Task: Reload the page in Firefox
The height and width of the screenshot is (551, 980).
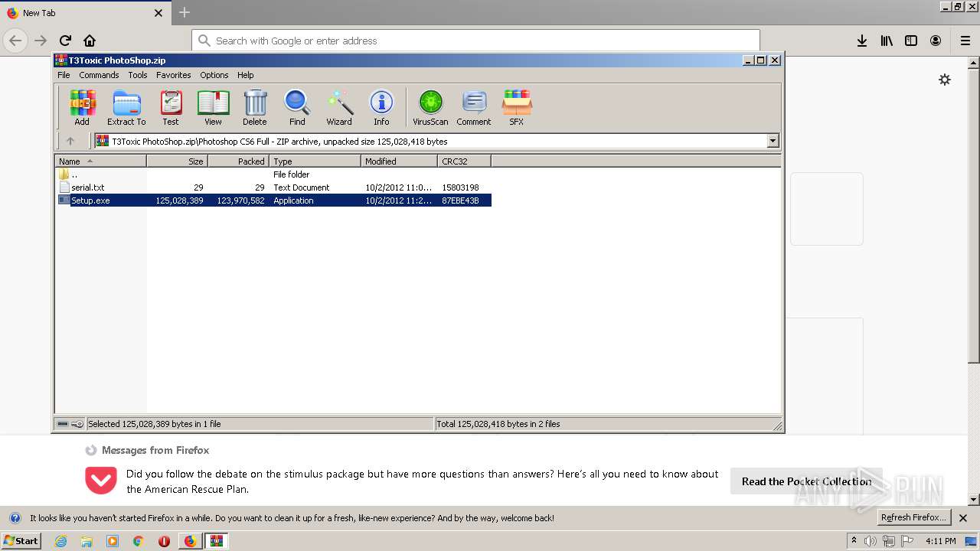Action: click(65, 41)
